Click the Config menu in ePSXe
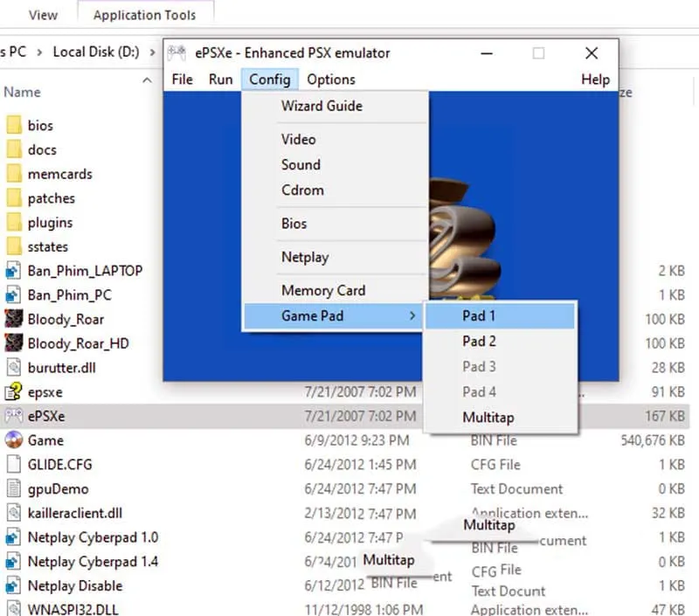This screenshot has width=699, height=616. pos(270,80)
